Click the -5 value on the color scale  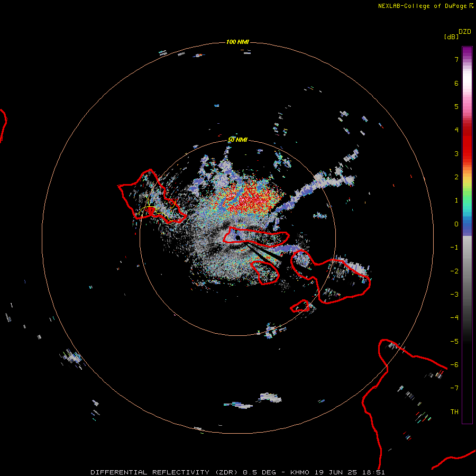click(x=454, y=342)
